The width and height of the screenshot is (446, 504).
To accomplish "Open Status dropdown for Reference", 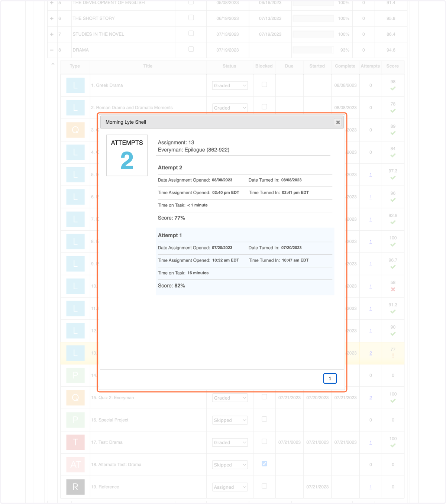I will (230, 487).
